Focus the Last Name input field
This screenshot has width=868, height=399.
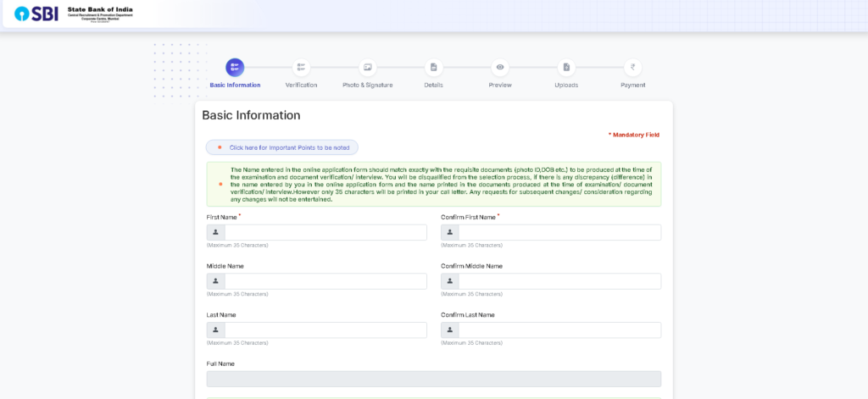(325, 330)
